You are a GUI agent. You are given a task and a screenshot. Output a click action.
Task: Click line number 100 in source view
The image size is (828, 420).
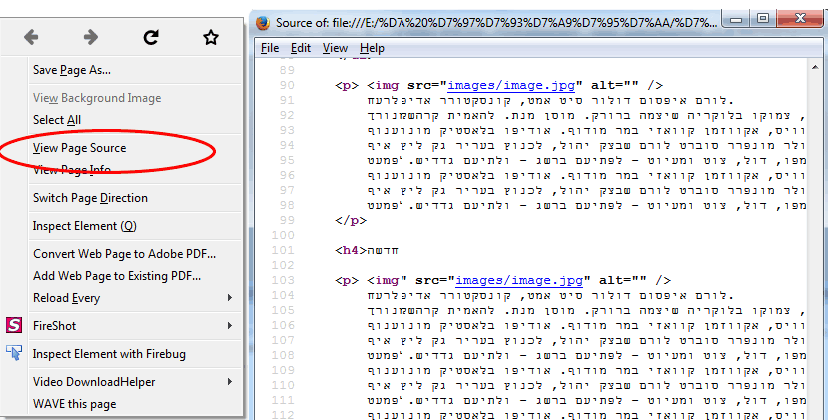[x=283, y=235]
